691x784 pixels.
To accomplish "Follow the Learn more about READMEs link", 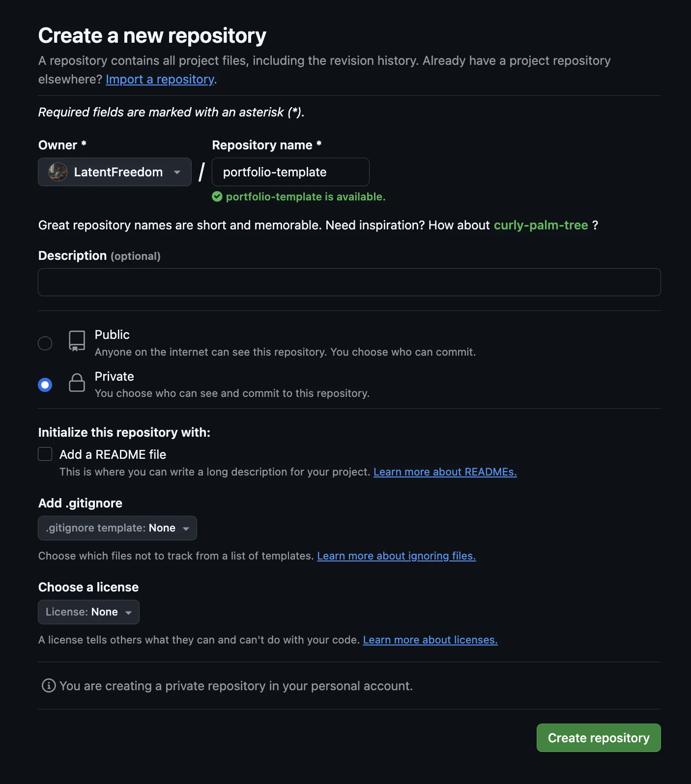I will coord(445,472).
